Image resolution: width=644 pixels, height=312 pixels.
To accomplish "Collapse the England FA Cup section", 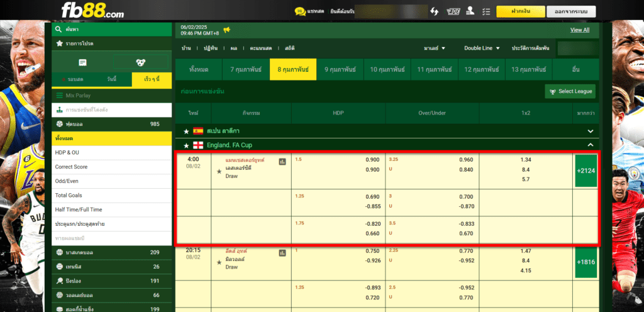I will click(590, 145).
